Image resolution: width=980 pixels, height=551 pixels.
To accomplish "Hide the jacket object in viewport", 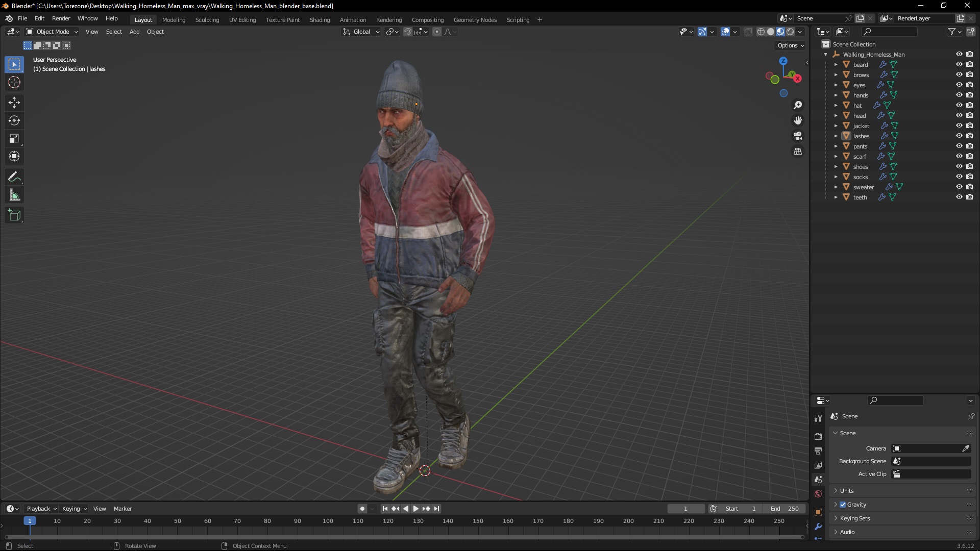I will click(x=959, y=126).
